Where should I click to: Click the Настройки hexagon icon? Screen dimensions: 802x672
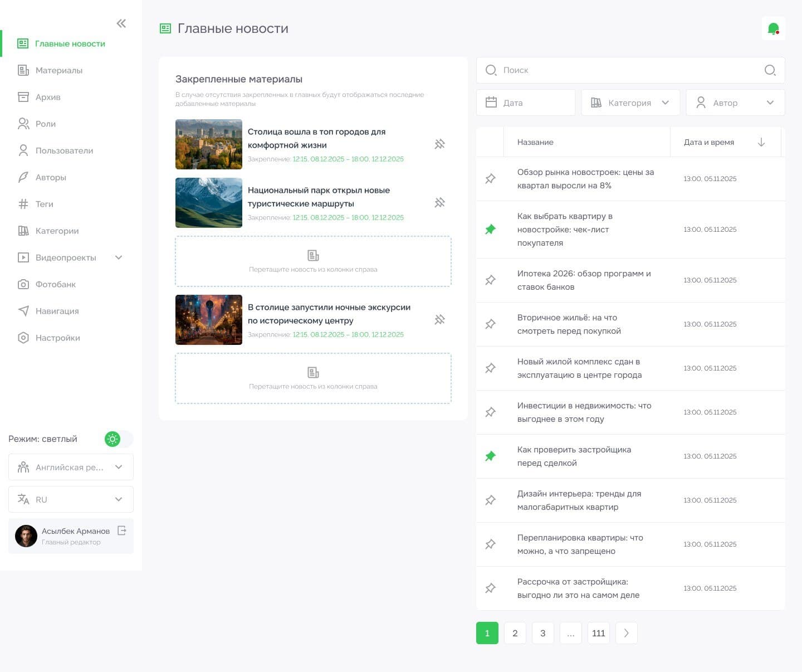pos(23,338)
